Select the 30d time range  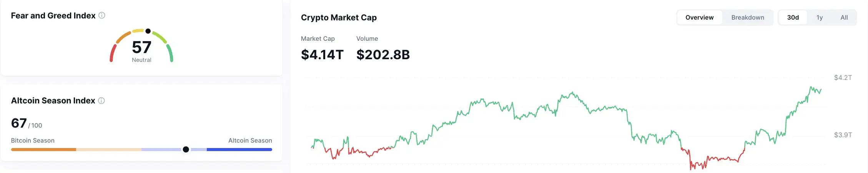pos(793,18)
